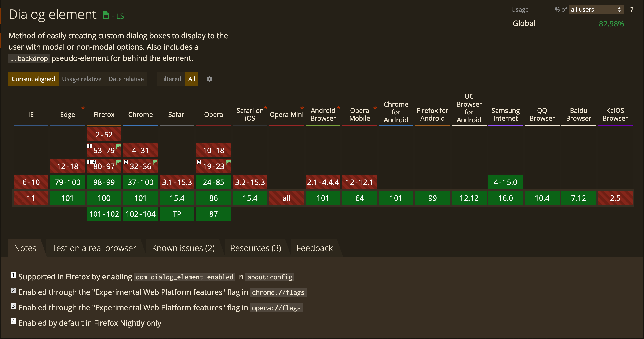
Task: Click the red asterisk icon next to Opera Mini
Action: click(x=302, y=107)
